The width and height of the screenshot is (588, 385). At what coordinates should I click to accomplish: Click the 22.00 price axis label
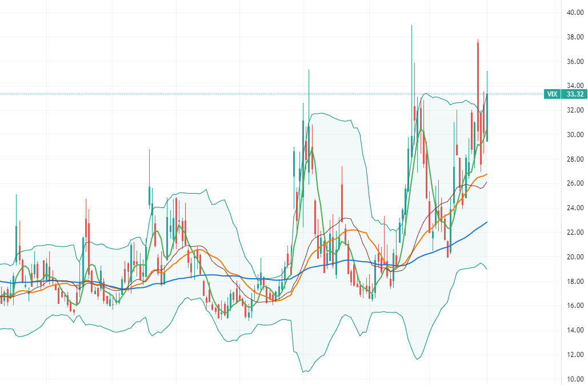574,232
